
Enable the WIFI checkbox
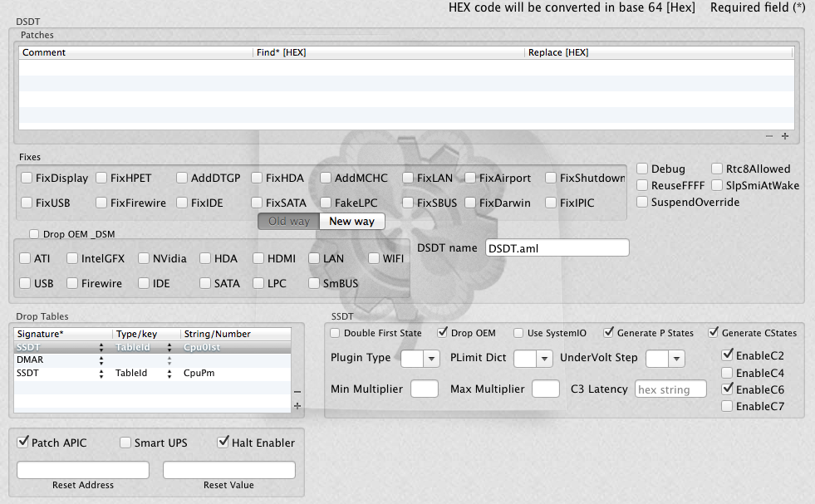point(374,258)
